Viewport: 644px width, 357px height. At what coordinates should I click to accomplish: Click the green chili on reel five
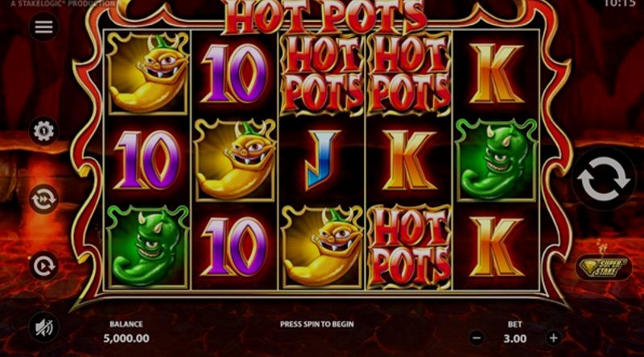tap(497, 160)
